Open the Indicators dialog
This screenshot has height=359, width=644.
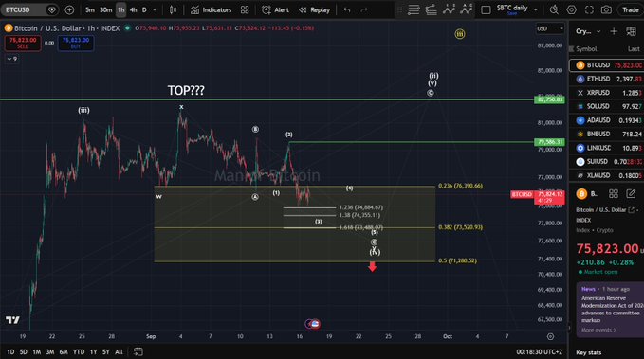pyautogui.click(x=212, y=9)
